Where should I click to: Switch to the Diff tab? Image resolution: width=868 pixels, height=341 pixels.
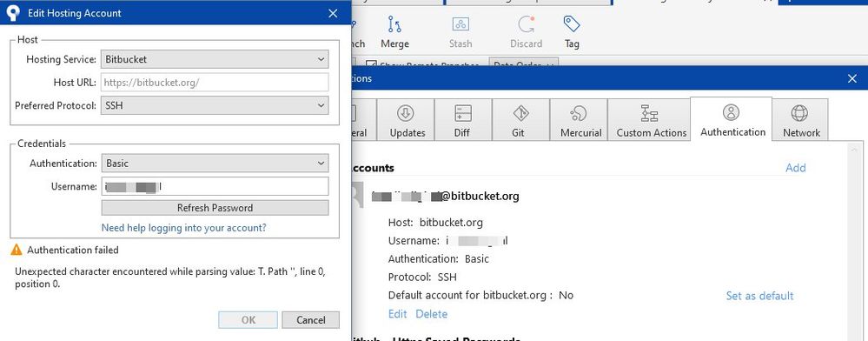point(462,120)
